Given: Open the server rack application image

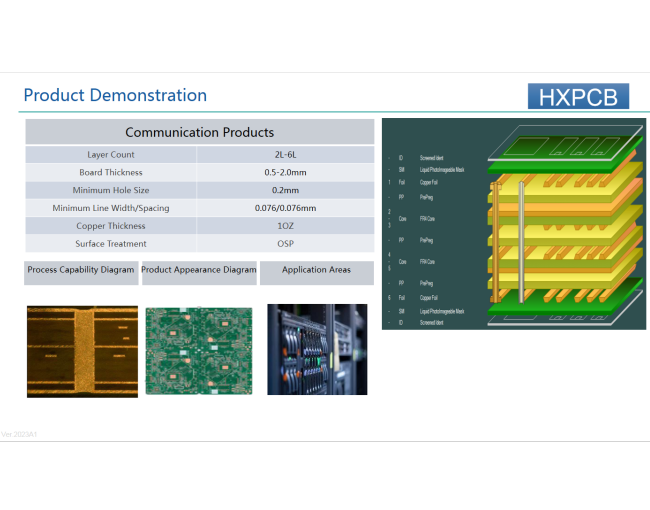Looking at the screenshot, I should [316, 349].
